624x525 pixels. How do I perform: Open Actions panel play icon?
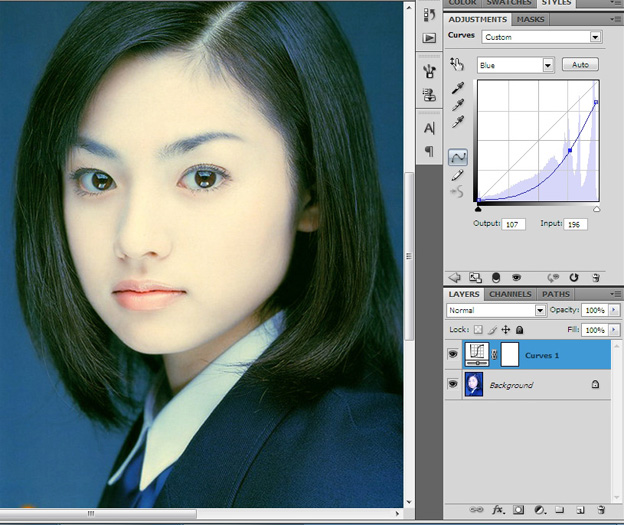point(429,38)
